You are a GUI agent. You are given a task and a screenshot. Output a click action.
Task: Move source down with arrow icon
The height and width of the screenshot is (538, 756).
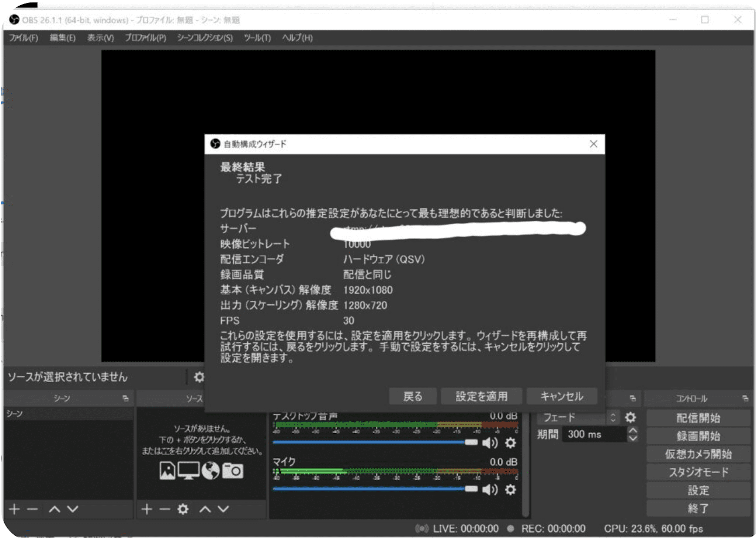[x=223, y=509]
